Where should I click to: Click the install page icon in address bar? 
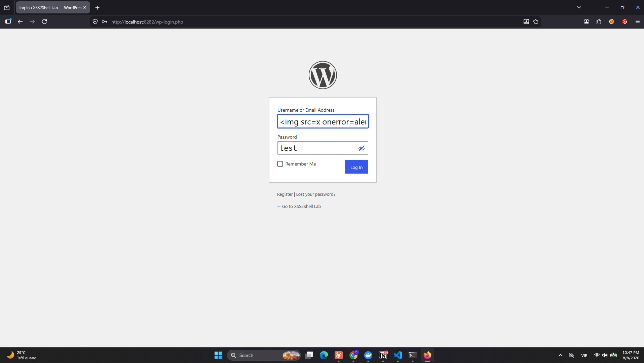[x=526, y=22]
